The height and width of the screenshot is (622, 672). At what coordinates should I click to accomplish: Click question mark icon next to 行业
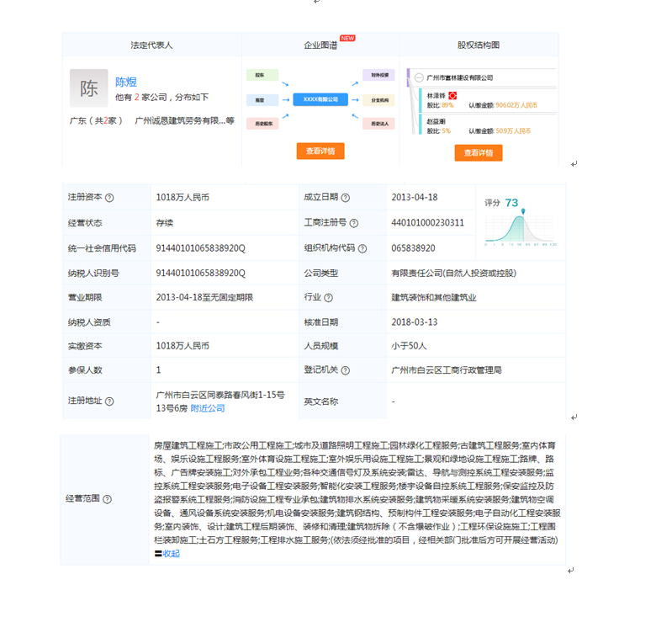click(328, 298)
